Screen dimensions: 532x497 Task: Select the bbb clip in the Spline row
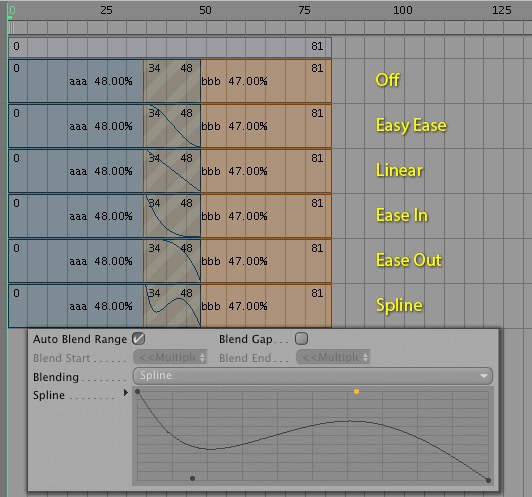(266, 306)
